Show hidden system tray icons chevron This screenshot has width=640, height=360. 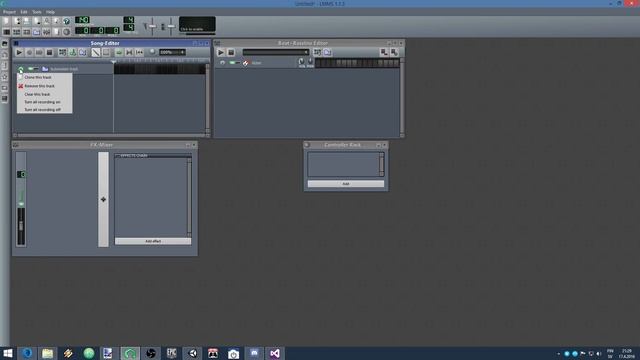point(558,354)
